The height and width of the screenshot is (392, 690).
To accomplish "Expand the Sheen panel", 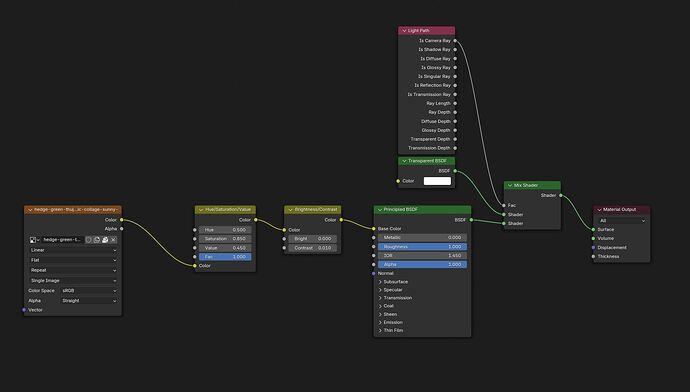I will (380, 314).
